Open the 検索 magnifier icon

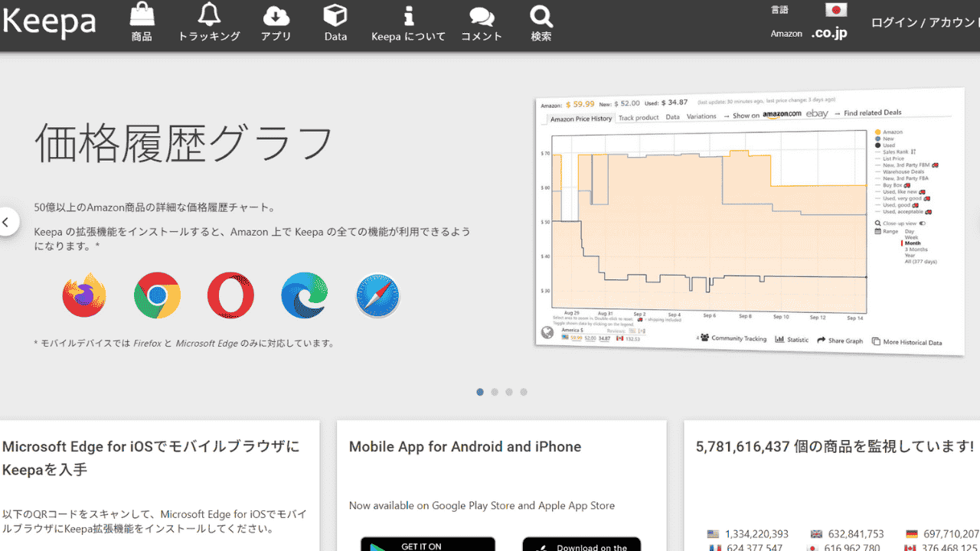[541, 15]
